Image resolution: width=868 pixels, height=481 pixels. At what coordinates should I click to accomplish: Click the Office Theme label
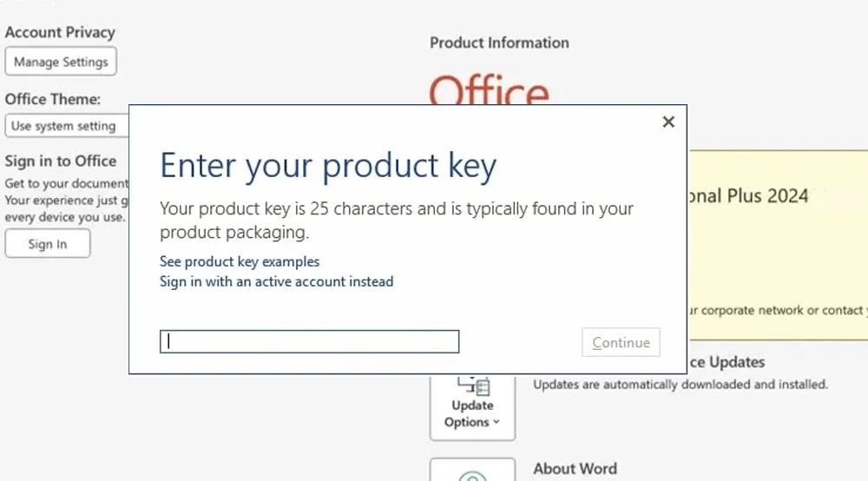[53, 99]
